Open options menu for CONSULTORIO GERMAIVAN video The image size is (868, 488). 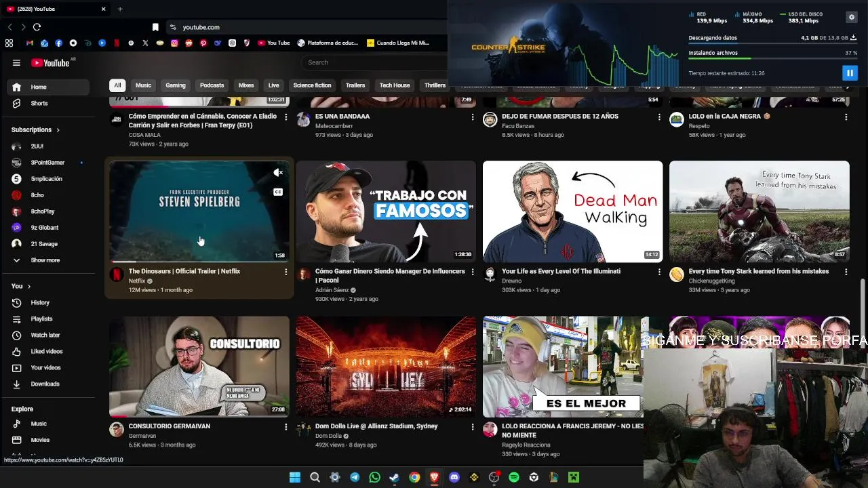click(285, 427)
